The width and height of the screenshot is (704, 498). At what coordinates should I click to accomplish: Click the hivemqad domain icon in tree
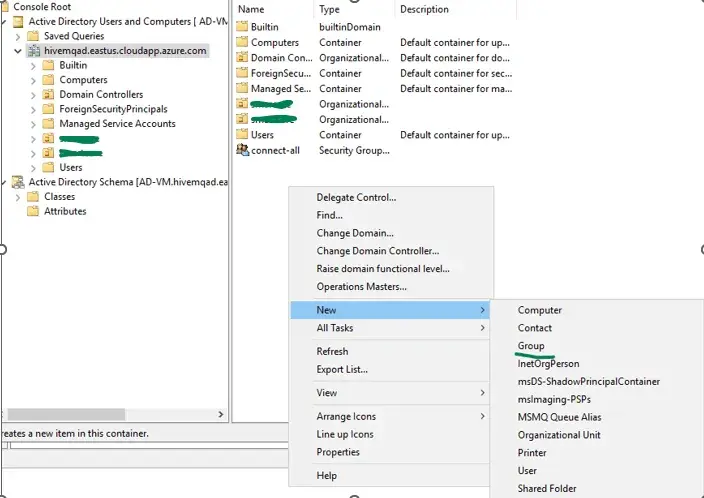click(34, 51)
